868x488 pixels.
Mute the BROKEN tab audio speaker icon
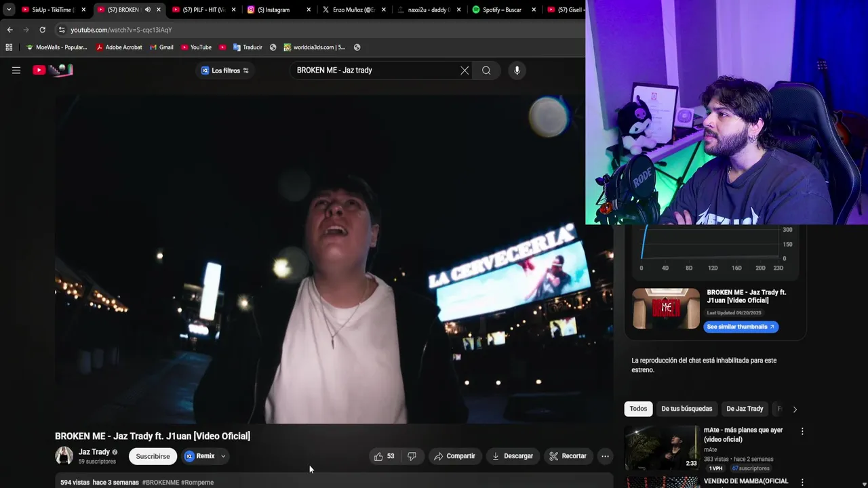coord(147,9)
